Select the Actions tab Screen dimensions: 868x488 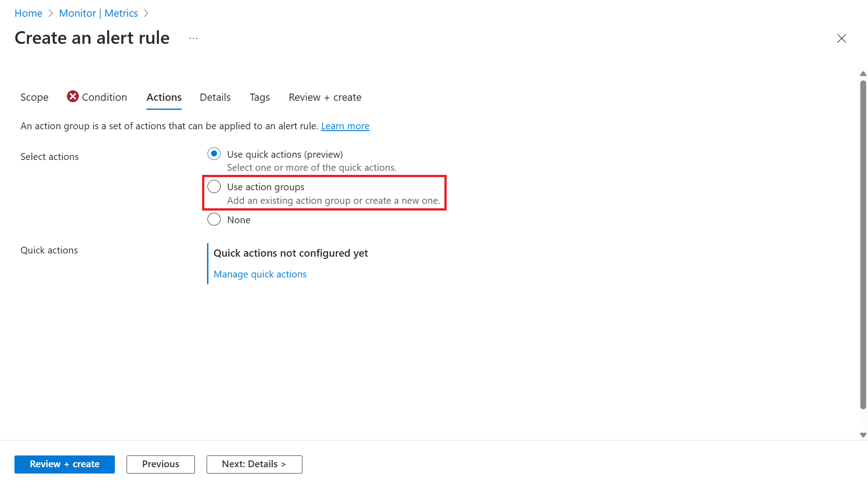[164, 97]
